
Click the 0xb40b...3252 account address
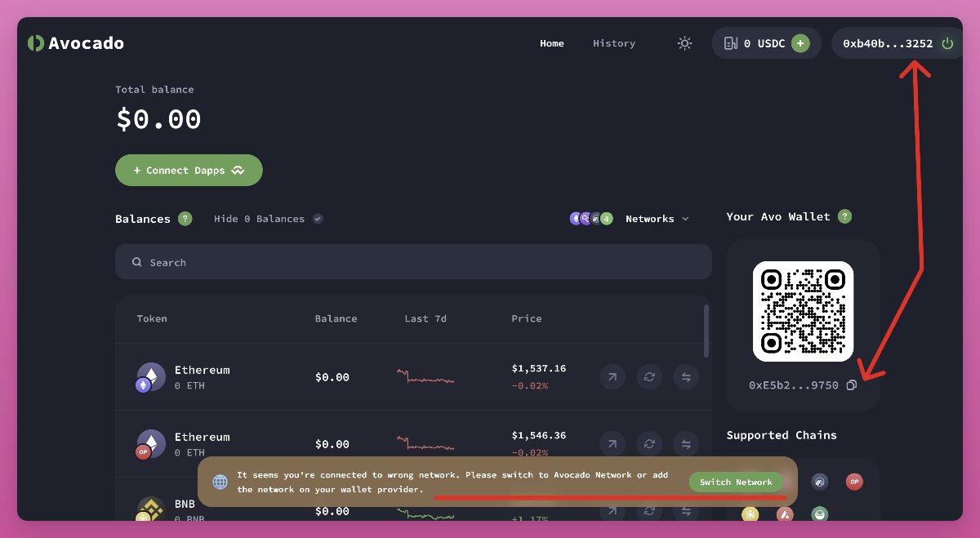[x=888, y=43]
